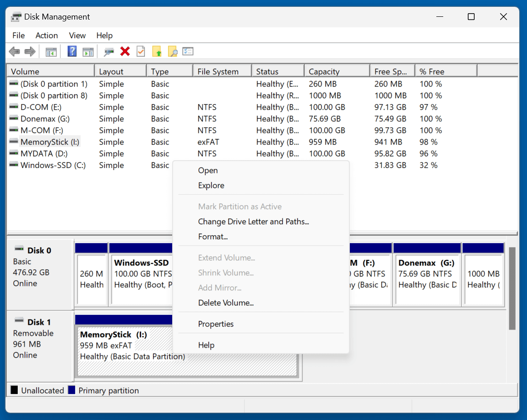This screenshot has height=420, width=527.
Task: Open the View menu
Action: tap(77, 35)
